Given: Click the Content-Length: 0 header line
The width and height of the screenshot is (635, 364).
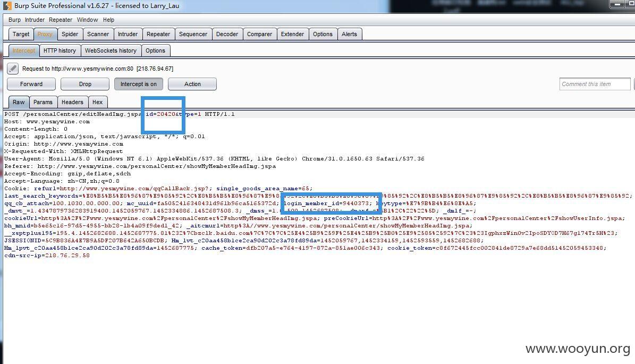Looking at the screenshot, I should (36, 129).
